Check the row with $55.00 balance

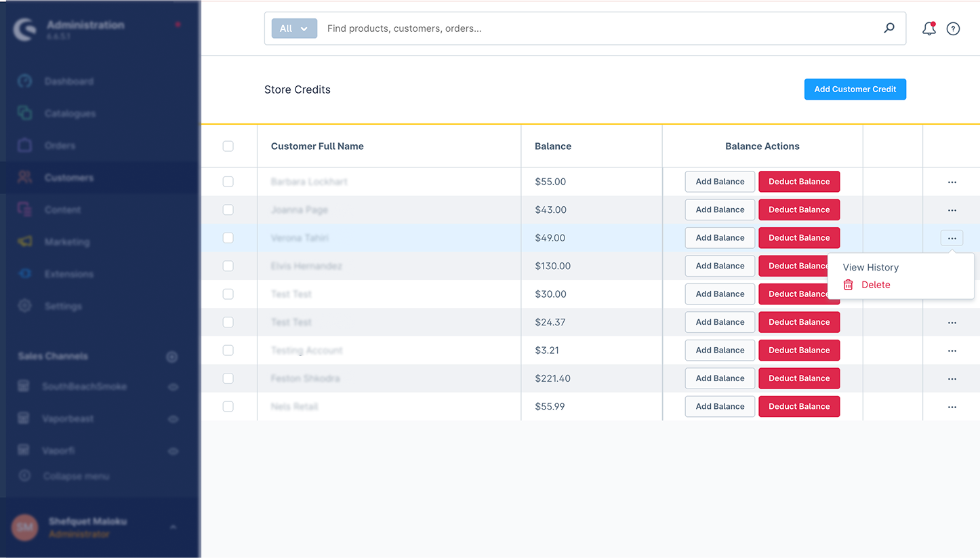point(228,182)
